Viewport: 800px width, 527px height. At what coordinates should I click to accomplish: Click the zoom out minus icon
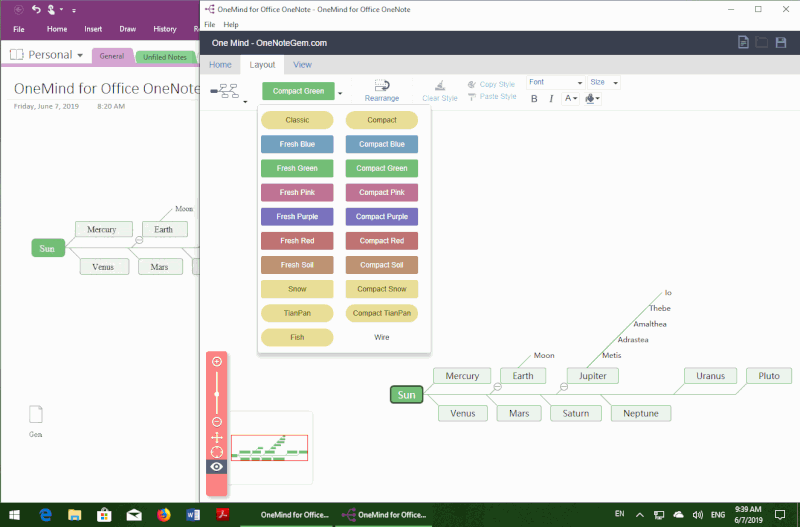217,422
